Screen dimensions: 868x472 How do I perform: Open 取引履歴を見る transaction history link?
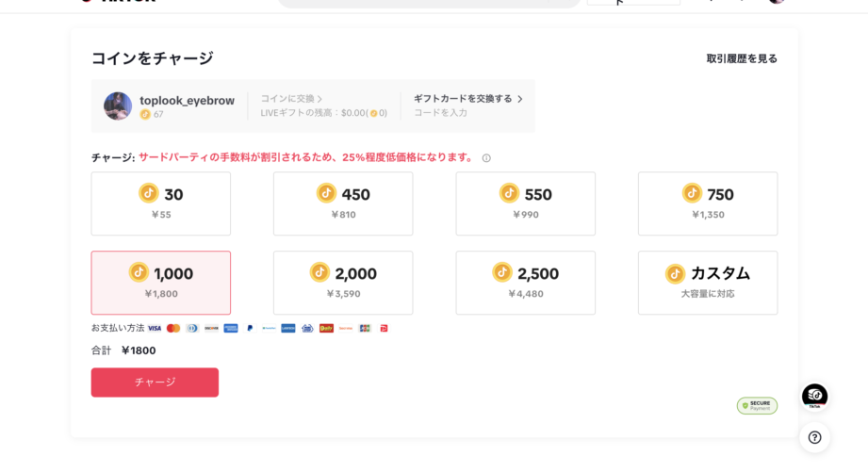(742, 58)
